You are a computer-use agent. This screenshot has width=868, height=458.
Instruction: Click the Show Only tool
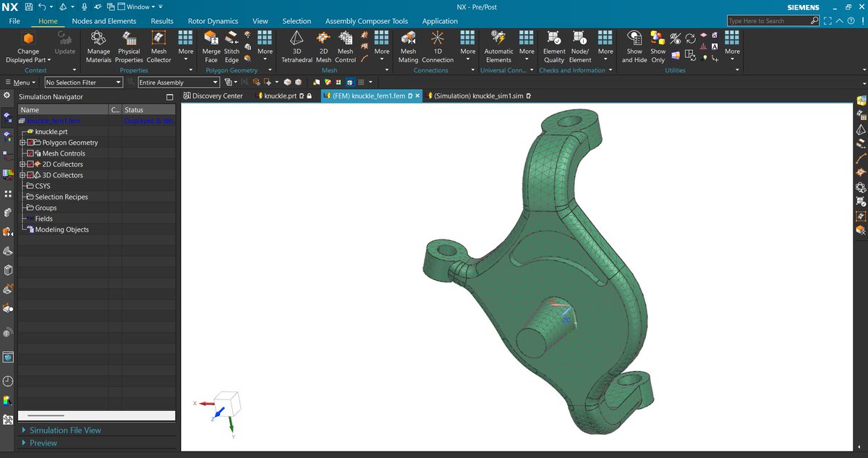tap(658, 47)
